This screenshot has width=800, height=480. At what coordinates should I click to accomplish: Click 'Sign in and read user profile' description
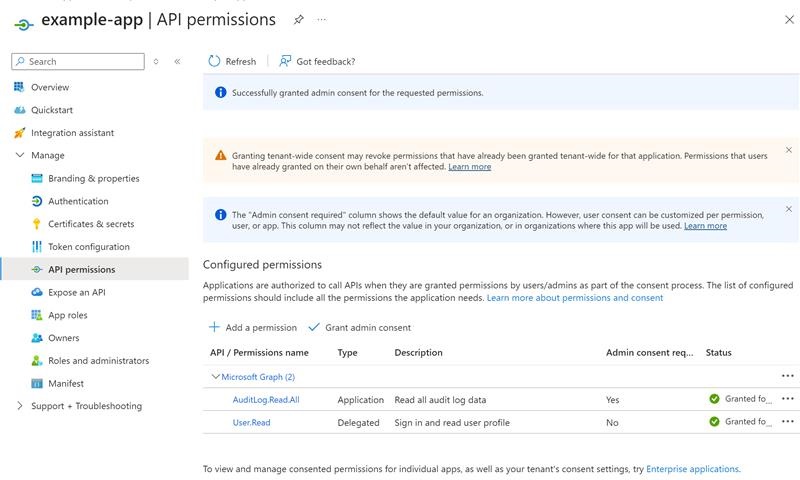coord(452,423)
